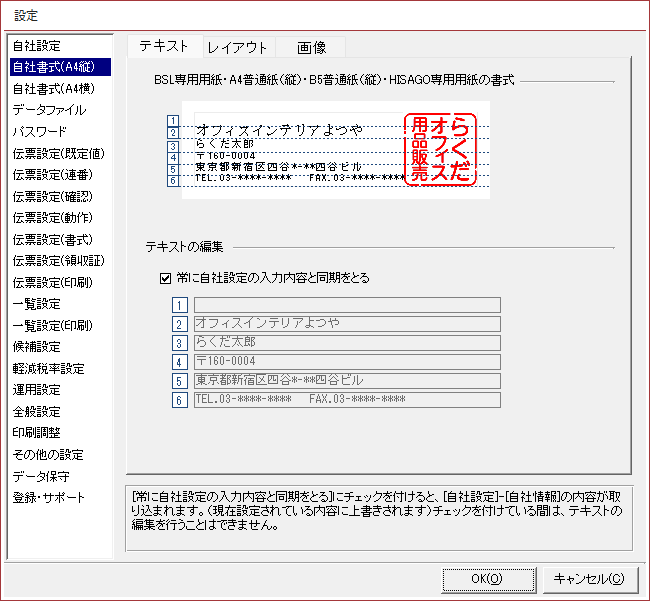This screenshot has height=601, width=650.
Task: Click the line 6 TEL/FAX text field
Action: 346,400
